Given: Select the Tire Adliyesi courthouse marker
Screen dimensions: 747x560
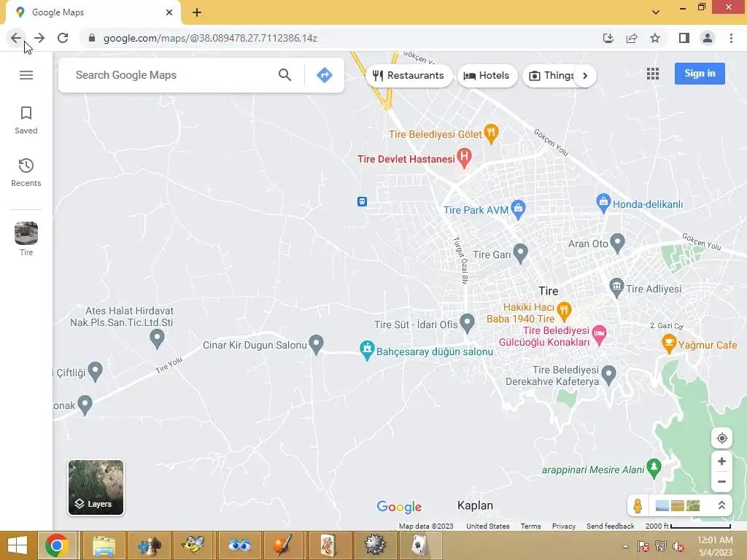Looking at the screenshot, I should point(616,287).
